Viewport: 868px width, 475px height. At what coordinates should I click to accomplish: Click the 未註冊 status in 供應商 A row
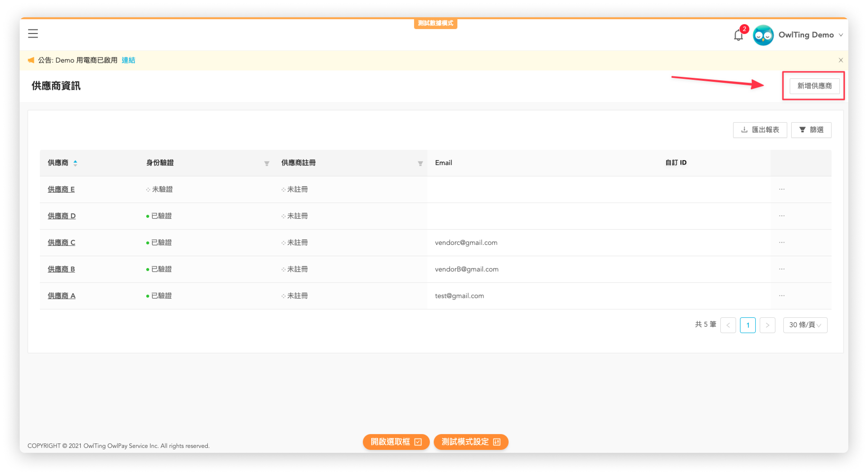point(295,296)
